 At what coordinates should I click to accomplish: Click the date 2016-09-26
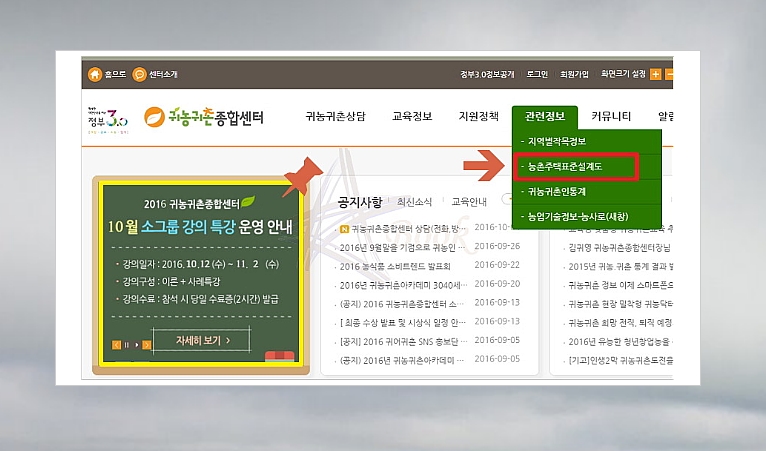click(x=497, y=246)
